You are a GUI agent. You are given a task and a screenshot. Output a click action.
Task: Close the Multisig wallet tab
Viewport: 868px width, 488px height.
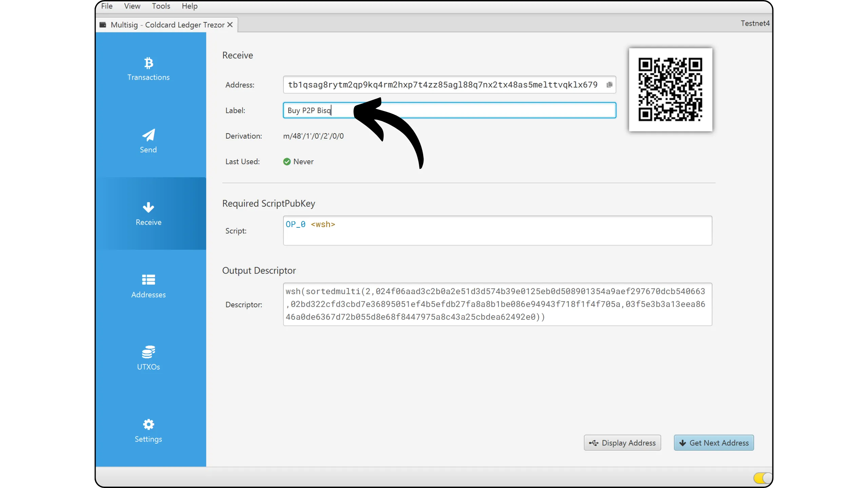[230, 25]
